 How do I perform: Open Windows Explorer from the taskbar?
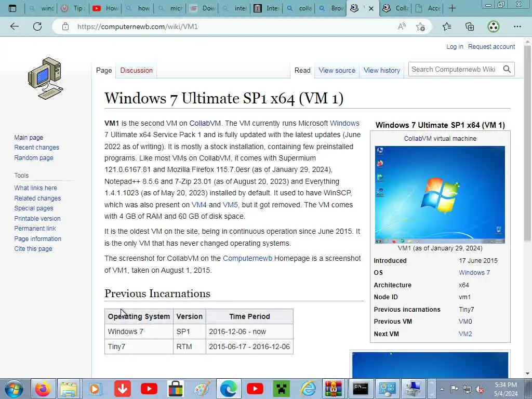69,389
